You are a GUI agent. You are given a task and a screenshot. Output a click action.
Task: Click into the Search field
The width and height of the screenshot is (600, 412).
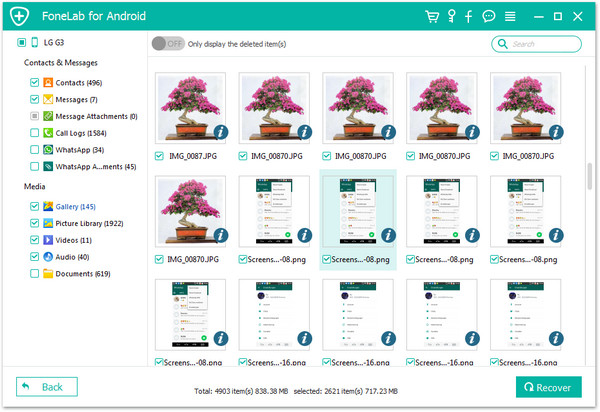[x=541, y=44]
